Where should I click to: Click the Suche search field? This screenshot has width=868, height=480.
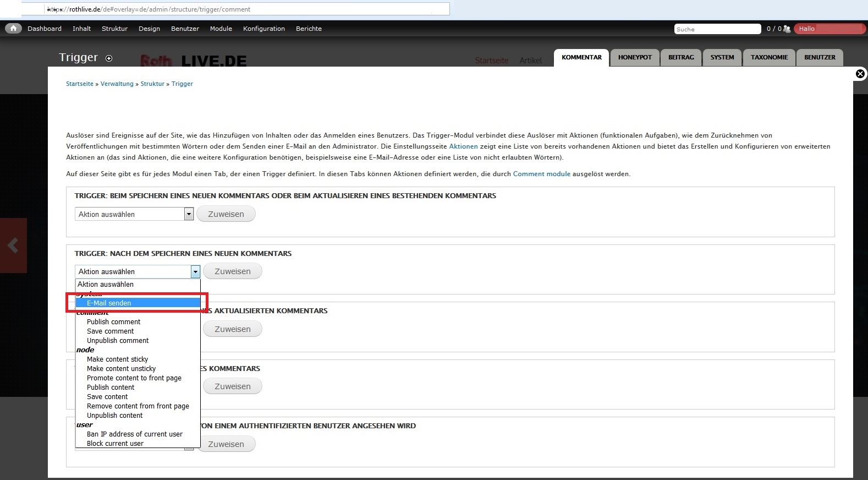tap(717, 29)
